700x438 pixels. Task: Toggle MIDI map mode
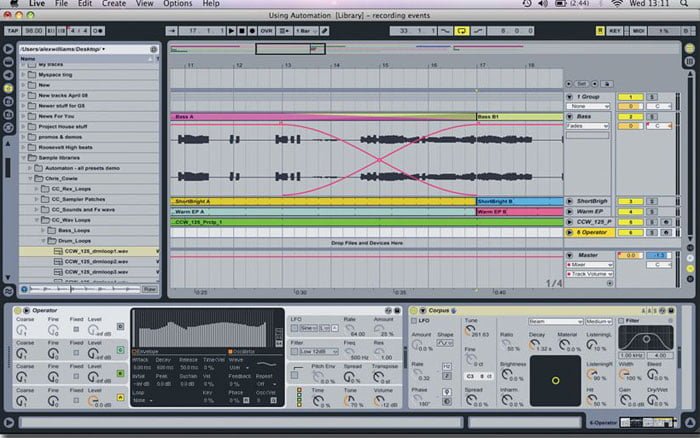point(638,31)
